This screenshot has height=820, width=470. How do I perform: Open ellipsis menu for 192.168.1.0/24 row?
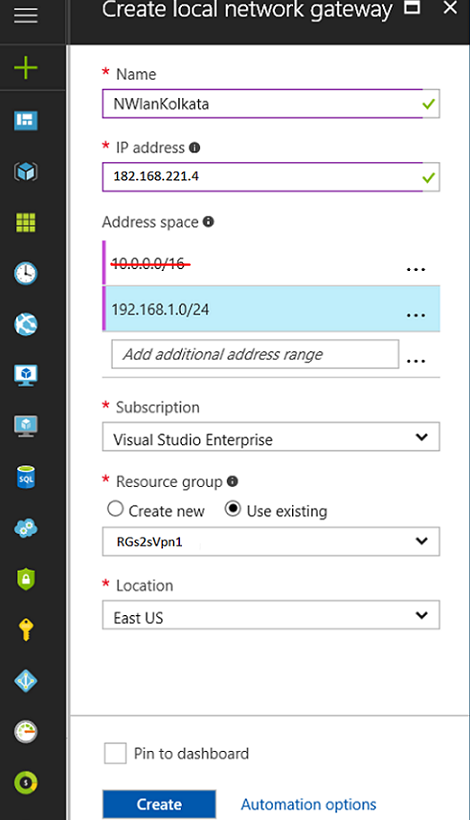[x=416, y=315]
